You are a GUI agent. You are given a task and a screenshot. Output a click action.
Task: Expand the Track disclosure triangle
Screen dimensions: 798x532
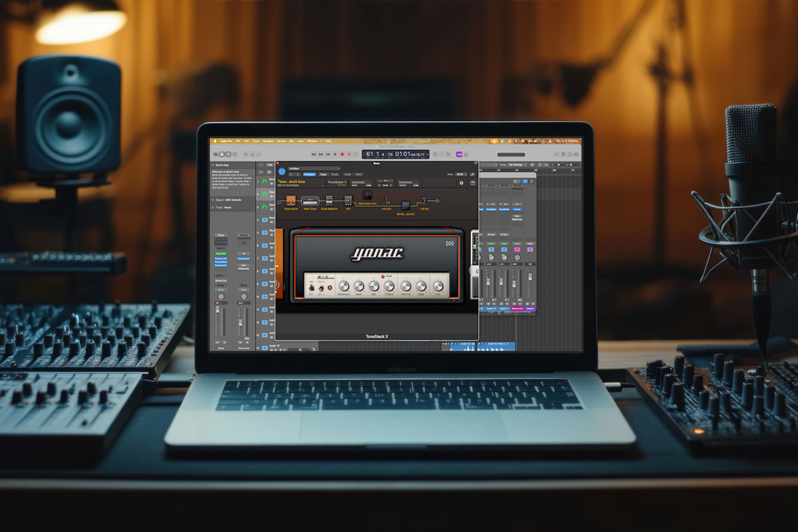click(x=213, y=207)
